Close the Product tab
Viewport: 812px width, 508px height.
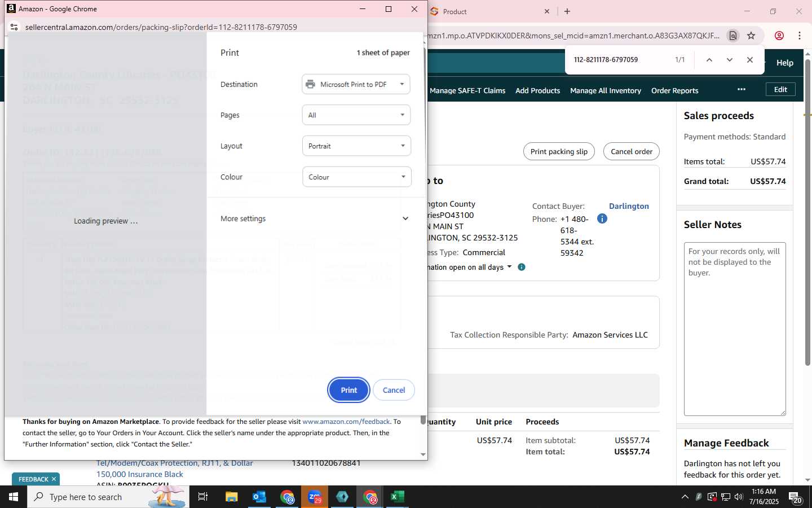546,11
